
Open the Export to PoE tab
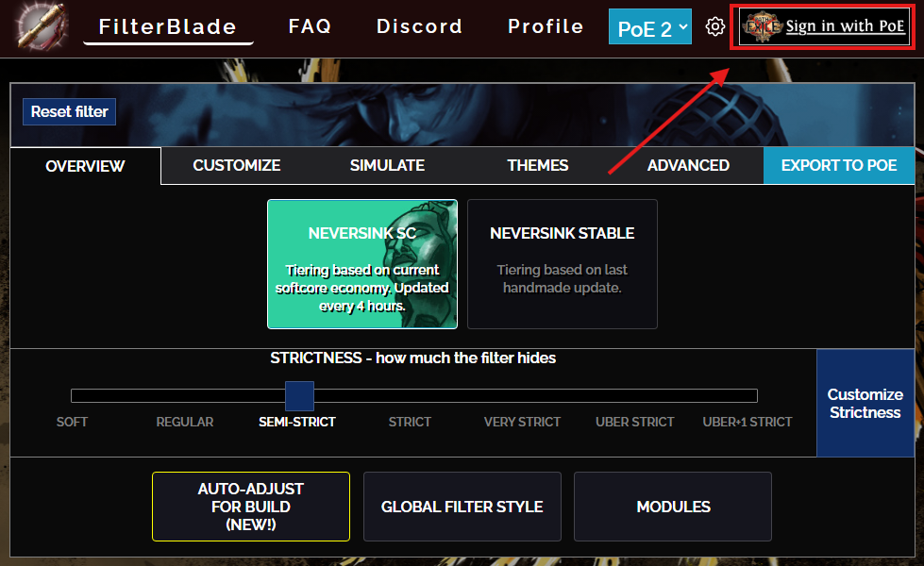[839, 165]
